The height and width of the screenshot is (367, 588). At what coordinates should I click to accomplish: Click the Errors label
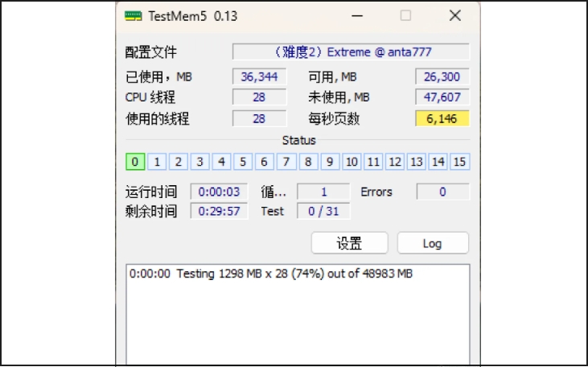click(376, 192)
